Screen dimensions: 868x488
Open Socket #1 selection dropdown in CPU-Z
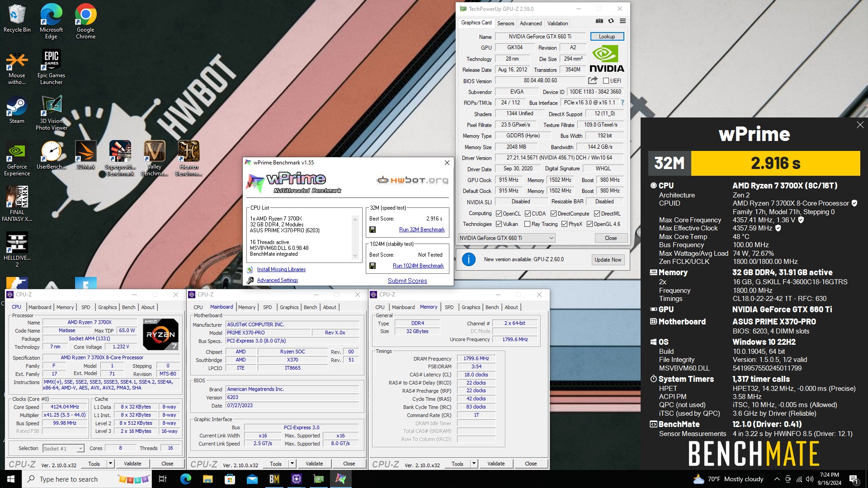point(80,449)
